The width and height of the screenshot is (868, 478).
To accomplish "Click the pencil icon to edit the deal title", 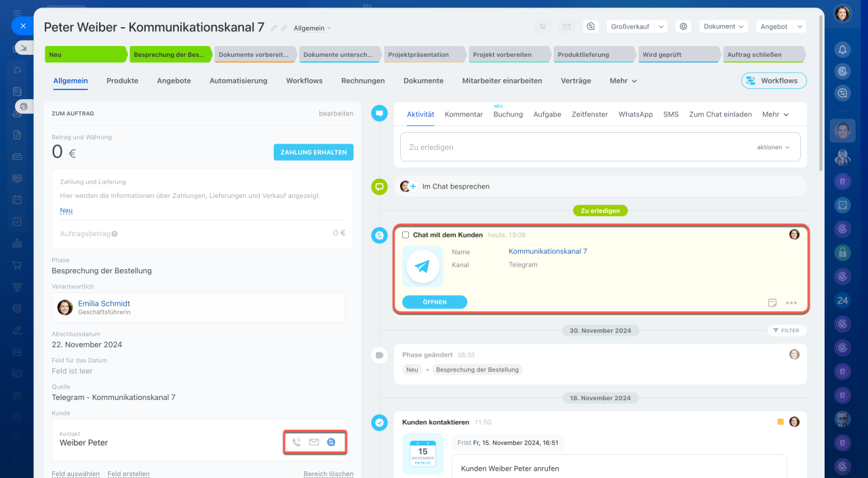I will pyautogui.click(x=274, y=28).
